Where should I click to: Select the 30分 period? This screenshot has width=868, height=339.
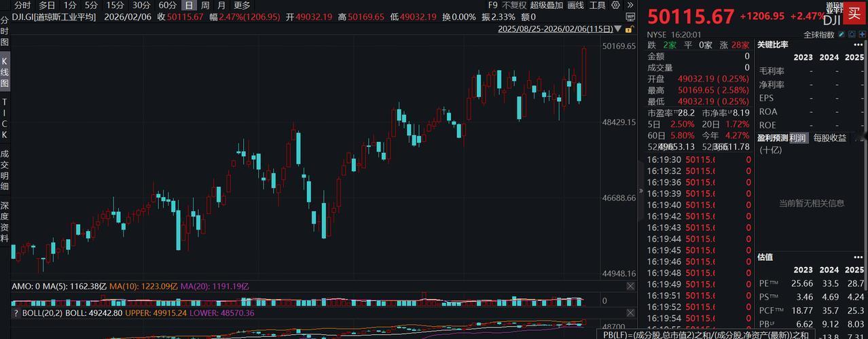pos(141,5)
